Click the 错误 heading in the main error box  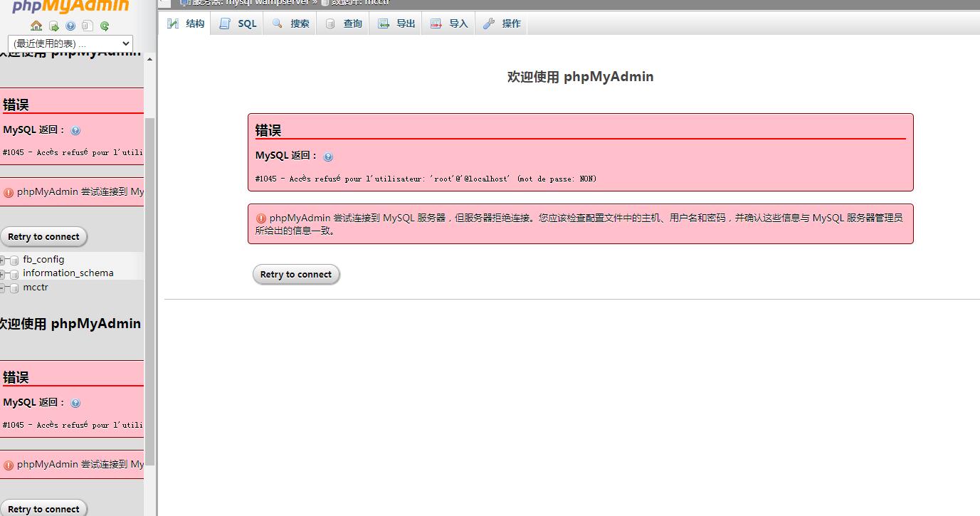(x=268, y=130)
